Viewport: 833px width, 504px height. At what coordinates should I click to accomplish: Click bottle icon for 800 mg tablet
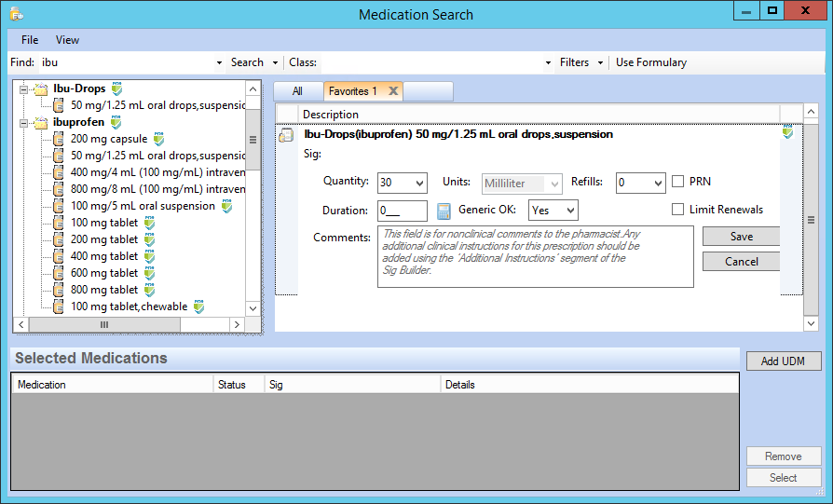[x=59, y=290]
